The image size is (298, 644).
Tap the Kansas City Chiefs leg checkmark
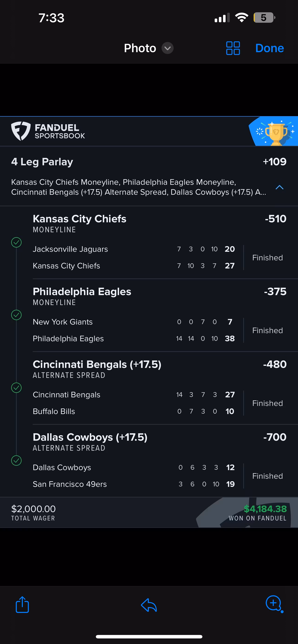click(x=16, y=242)
